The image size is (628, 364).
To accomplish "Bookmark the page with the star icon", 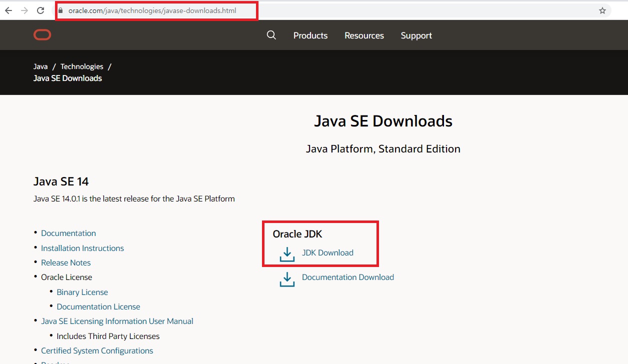I will pos(602,10).
